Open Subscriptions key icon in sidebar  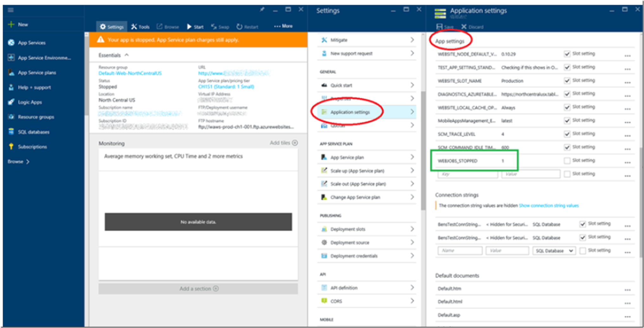tap(11, 147)
